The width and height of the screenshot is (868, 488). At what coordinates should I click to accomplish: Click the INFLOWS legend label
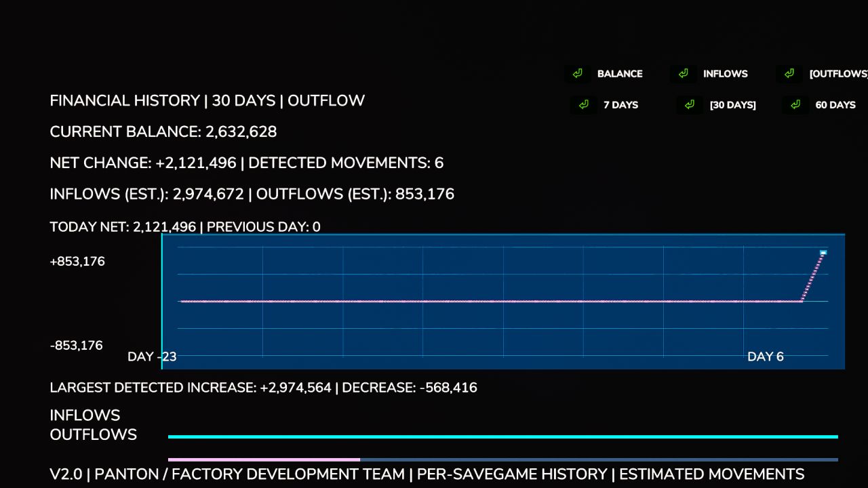click(85, 415)
